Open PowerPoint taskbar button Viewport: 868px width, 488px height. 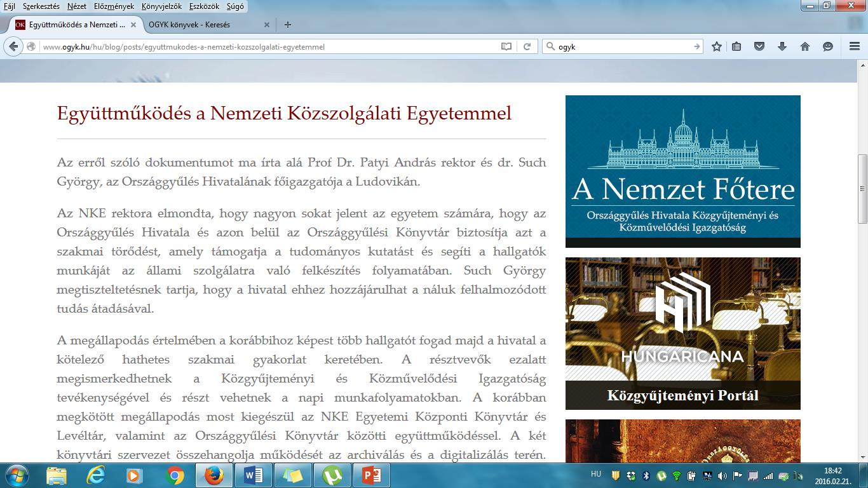point(371,475)
